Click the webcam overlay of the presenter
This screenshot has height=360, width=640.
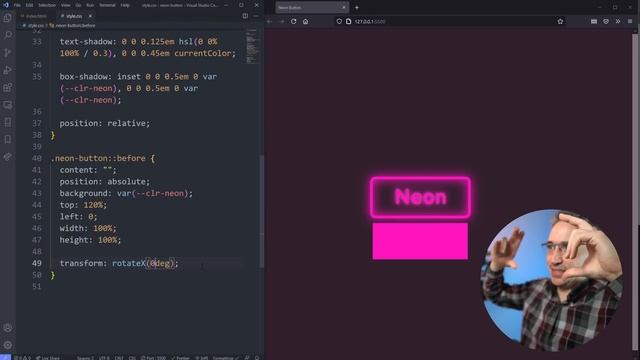552,280
